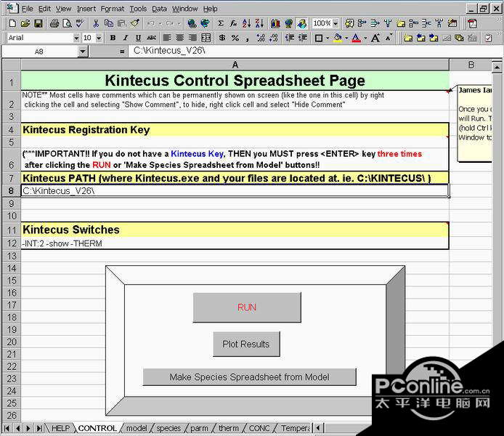Click the formula bar showing C:\Kintecus_V26\
This screenshot has width=504, height=436.
(315, 51)
